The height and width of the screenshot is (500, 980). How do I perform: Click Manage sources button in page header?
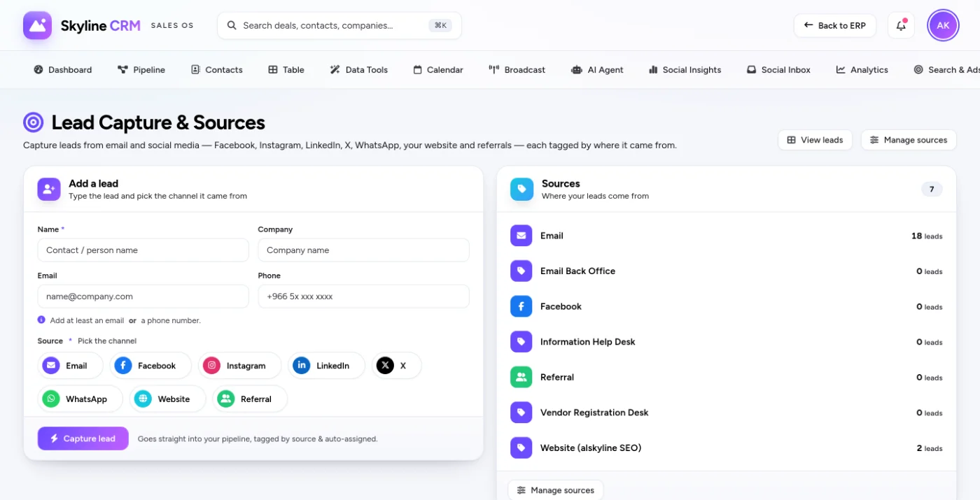pos(909,140)
